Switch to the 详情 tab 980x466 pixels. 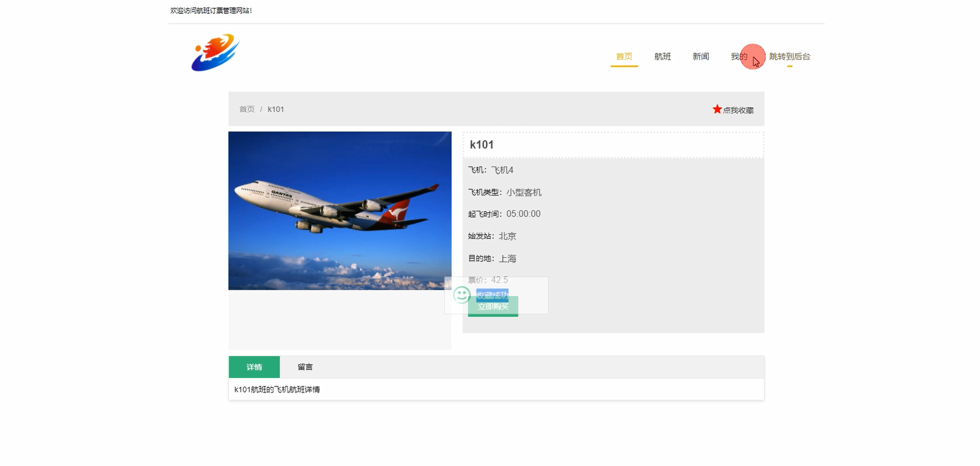254,367
